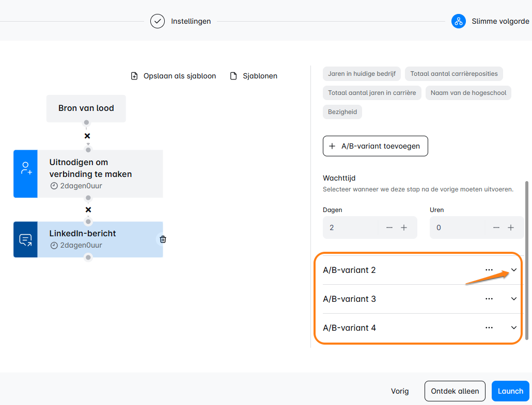Expand A/B-variant 3 section

[x=514, y=299]
